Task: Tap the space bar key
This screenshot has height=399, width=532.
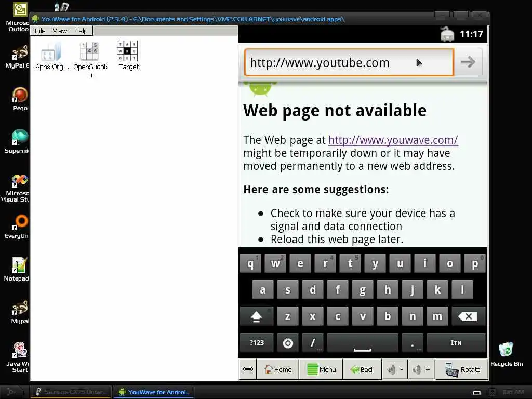Action: click(362, 343)
